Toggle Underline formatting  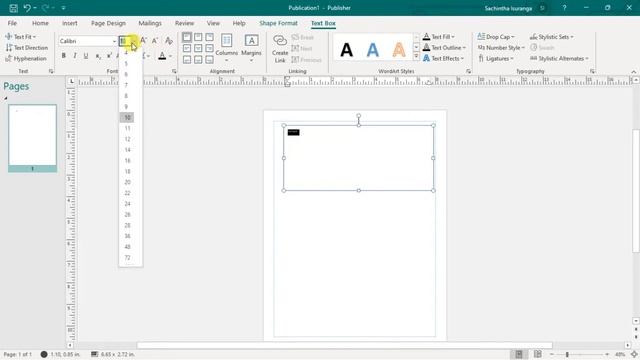[86, 56]
